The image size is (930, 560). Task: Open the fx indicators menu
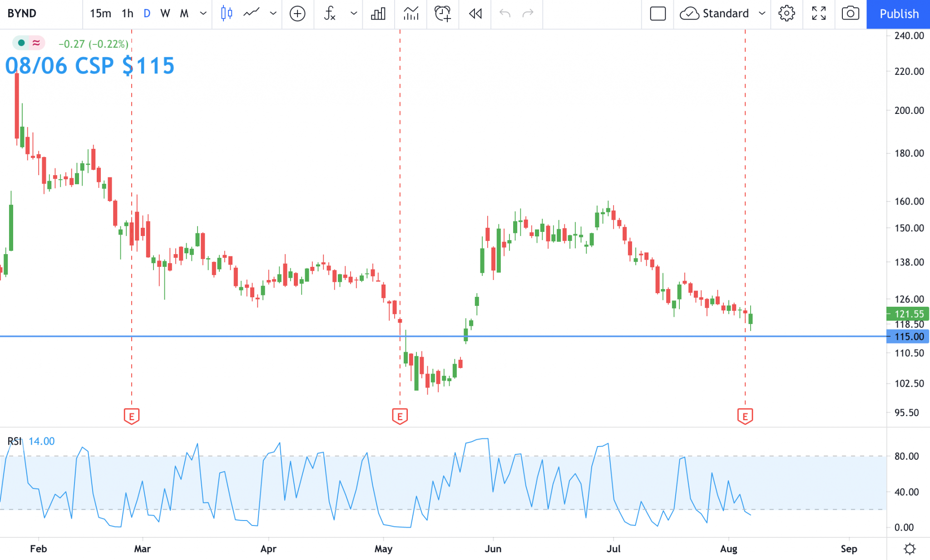[330, 14]
